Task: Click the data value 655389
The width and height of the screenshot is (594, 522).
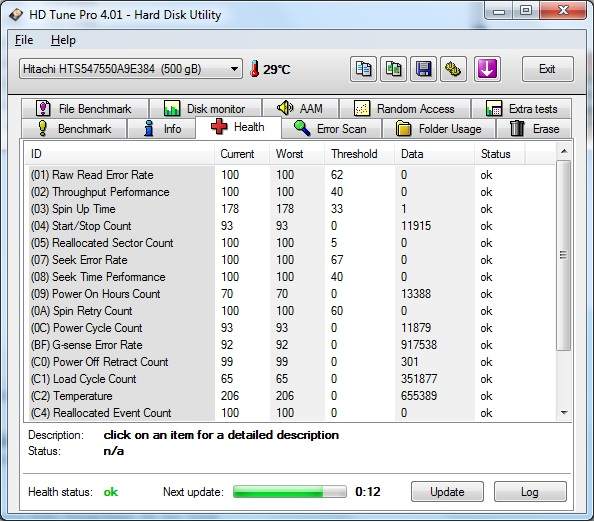Action: click(419, 396)
